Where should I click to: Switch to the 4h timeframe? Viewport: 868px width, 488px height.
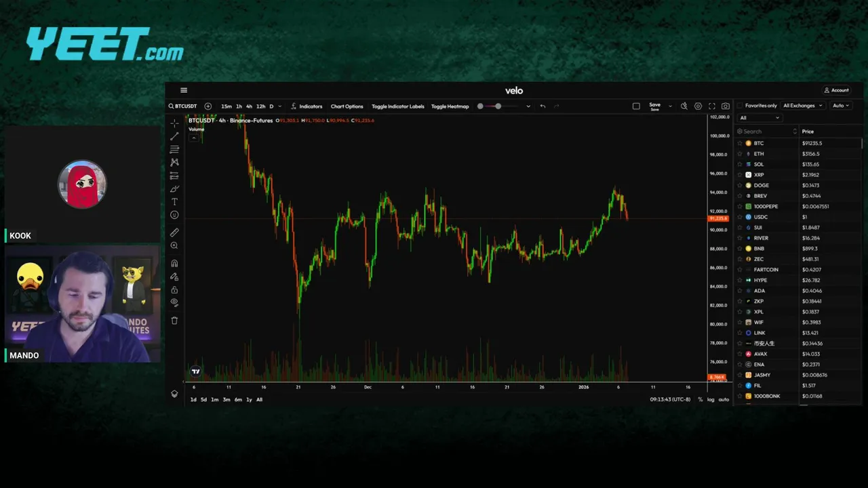point(249,106)
